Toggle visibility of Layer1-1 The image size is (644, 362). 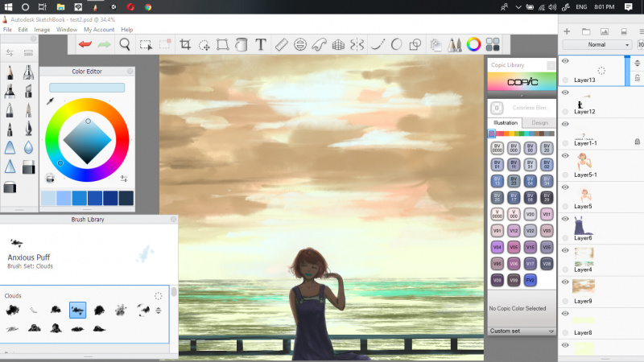click(566, 125)
